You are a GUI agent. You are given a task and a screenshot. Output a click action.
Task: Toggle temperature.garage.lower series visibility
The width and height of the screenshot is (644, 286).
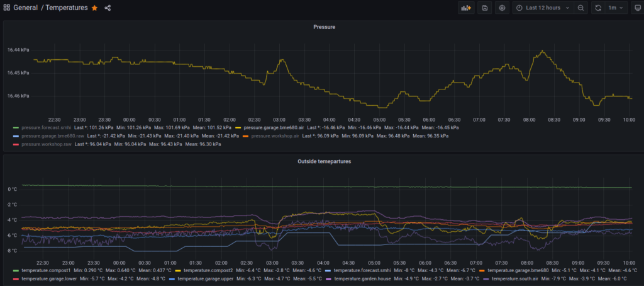click(49, 278)
